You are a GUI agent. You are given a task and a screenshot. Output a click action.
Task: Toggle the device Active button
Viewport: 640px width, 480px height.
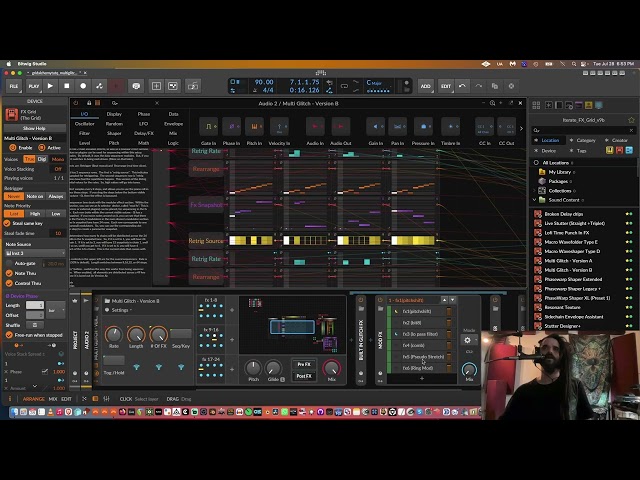click(x=41, y=147)
